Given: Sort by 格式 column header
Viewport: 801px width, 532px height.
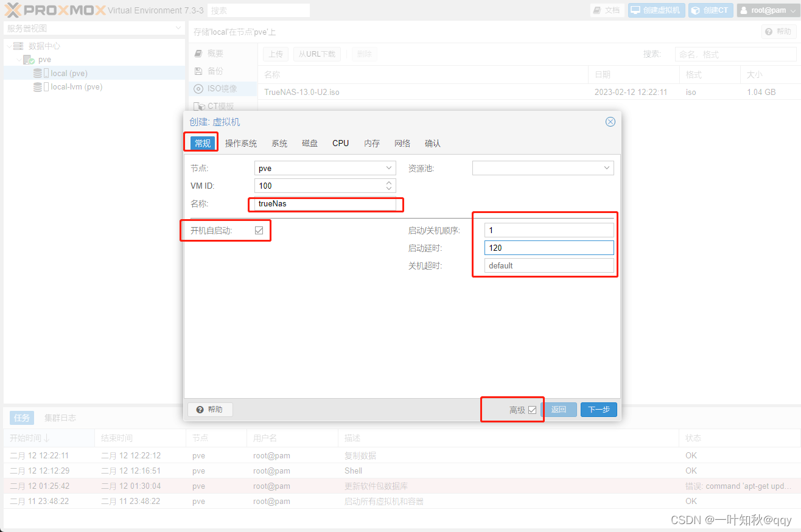Looking at the screenshot, I should (710, 74).
